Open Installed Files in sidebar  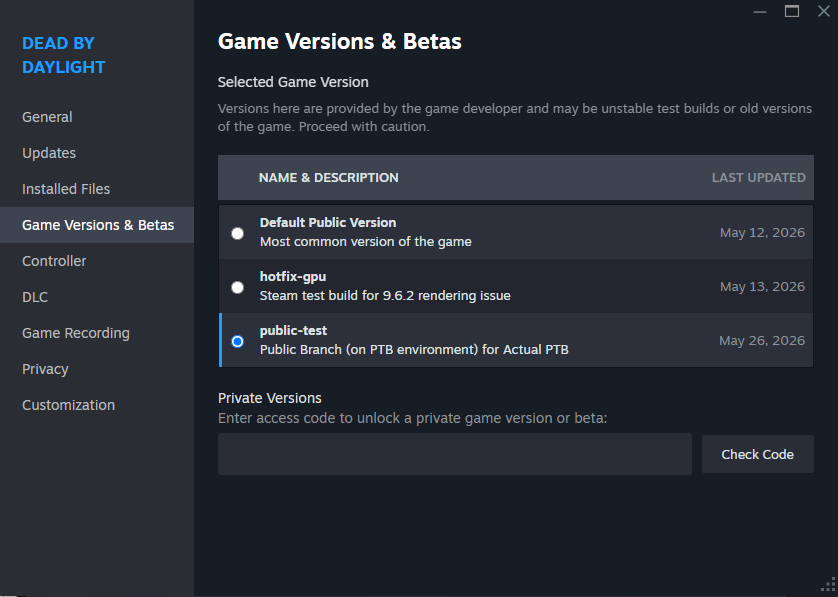(66, 189)
